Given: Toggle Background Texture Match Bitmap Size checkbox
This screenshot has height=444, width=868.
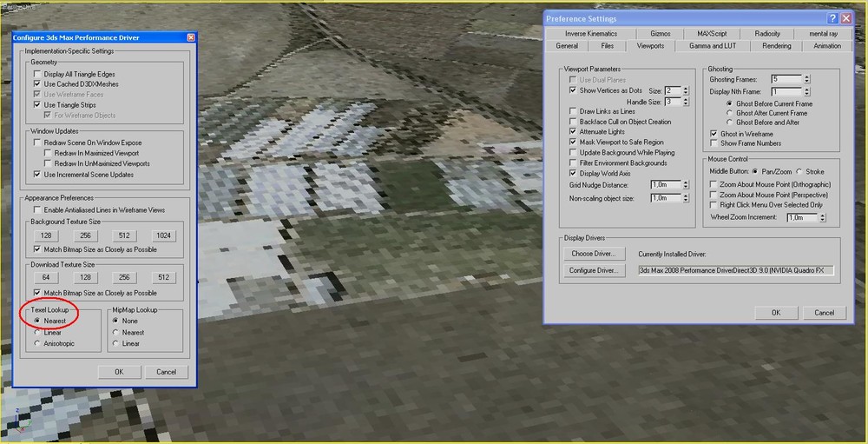Looking at the screenshot, I should (x=37, y=249).
